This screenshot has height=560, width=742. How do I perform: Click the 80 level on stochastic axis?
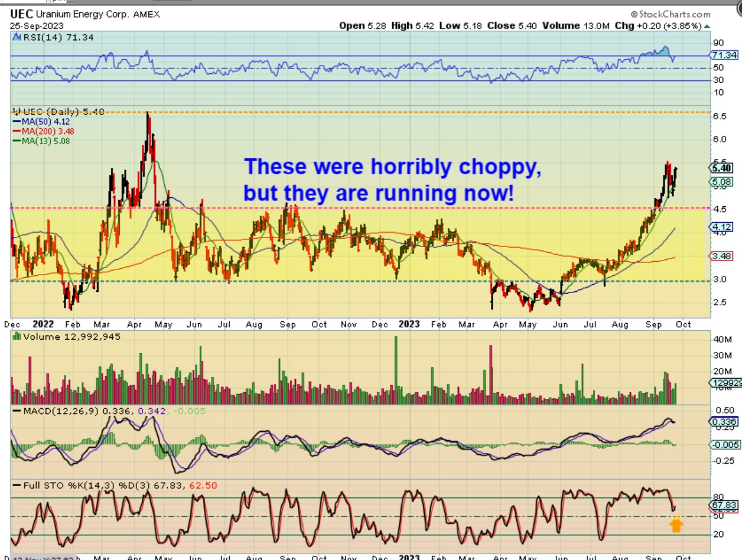pyautogui.click(x=718, y=497)
